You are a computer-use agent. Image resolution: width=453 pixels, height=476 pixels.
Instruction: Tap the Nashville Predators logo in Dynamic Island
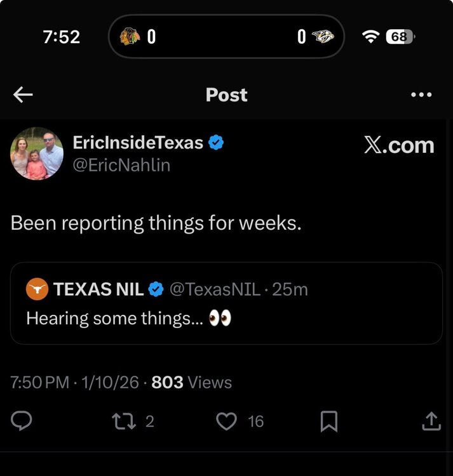tap(325, 37)
